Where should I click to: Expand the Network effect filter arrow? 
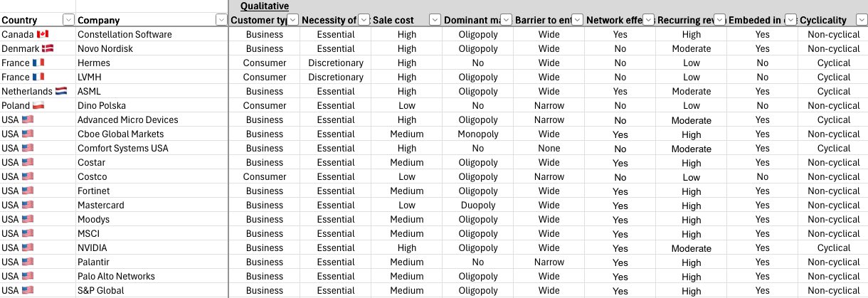(x=648, y=20)
